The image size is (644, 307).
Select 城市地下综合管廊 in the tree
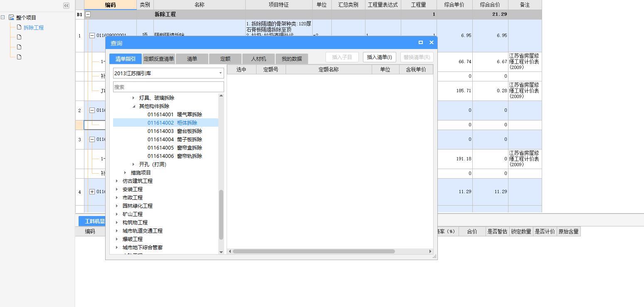click(x=143, y=248)
